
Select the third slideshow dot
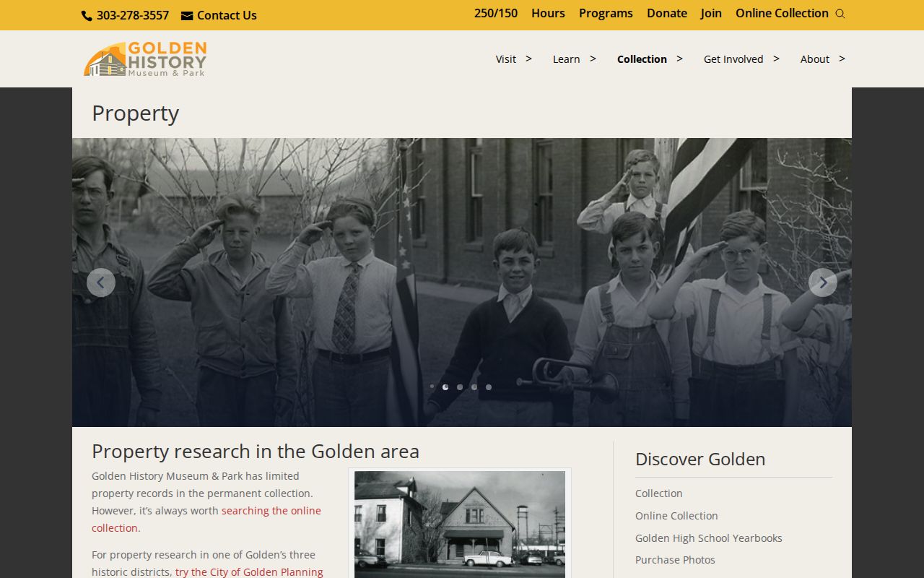[x=460, y=387]
